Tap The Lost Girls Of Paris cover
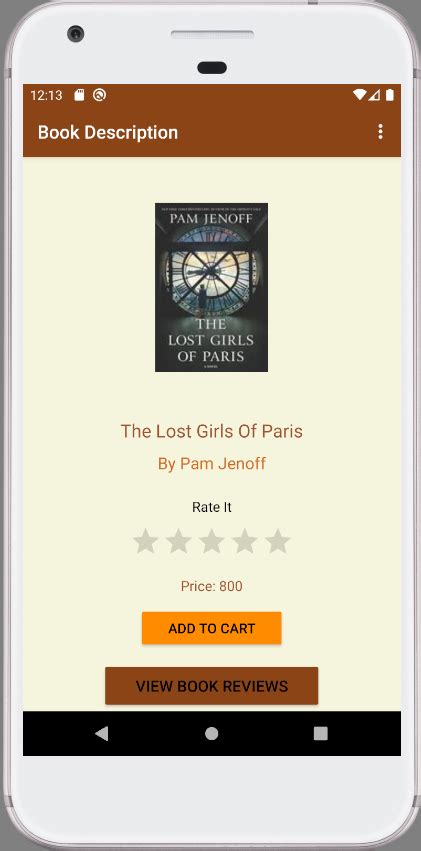421x851 pixels. [212, 288]
